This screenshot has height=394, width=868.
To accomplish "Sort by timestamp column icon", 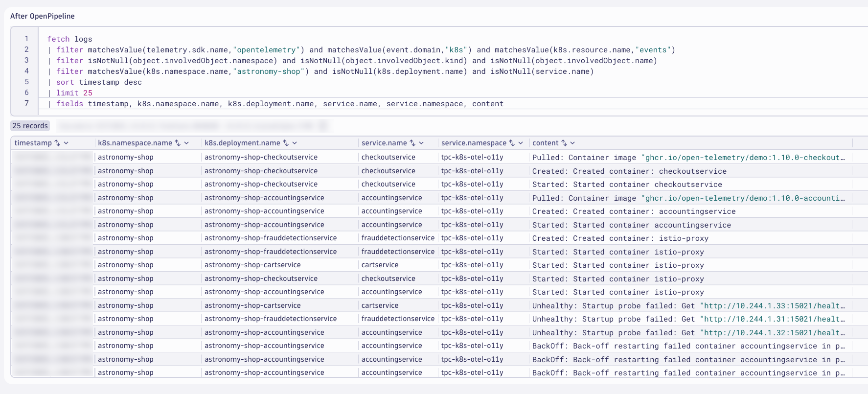I will 57,143.
